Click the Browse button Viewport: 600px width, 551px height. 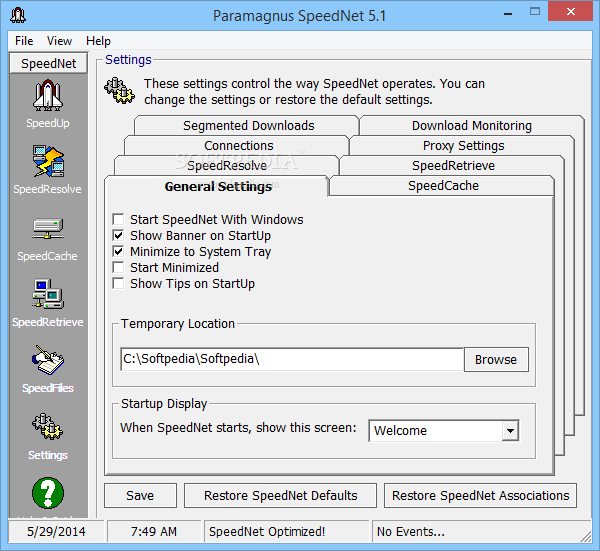[x=496, y=360]
